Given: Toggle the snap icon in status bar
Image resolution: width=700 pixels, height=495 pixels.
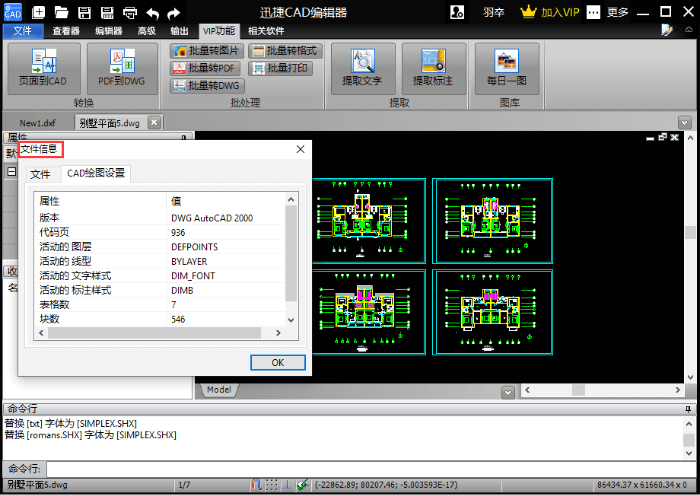Looking at the screenshot, I should click(x=257, y=485).
